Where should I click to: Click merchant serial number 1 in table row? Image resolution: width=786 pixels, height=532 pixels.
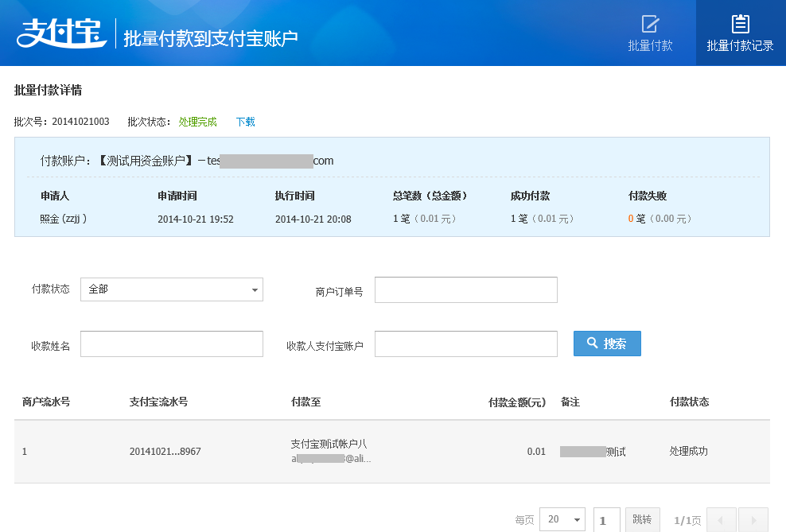click(25, 452)
